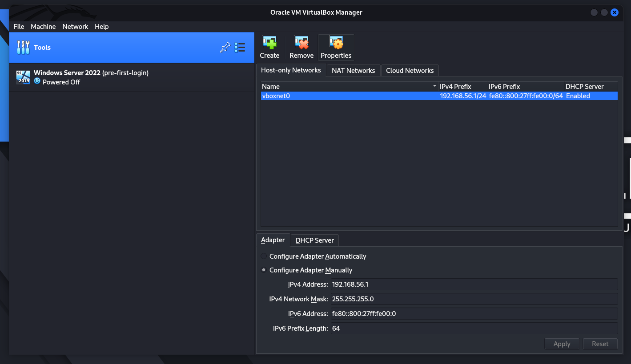Select Configure Adapter Manually
The height and width of the screenshot is (364, 631).
coord(264,270)
